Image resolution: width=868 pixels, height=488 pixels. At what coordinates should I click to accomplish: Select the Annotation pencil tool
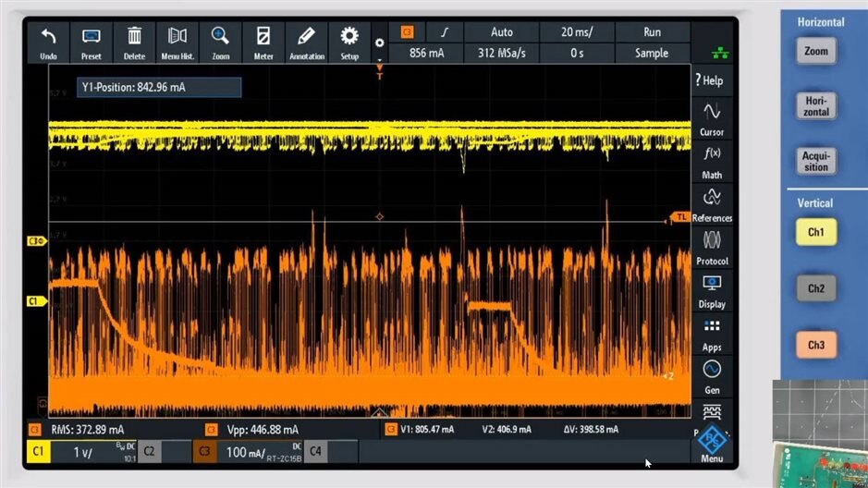[306, 38]
